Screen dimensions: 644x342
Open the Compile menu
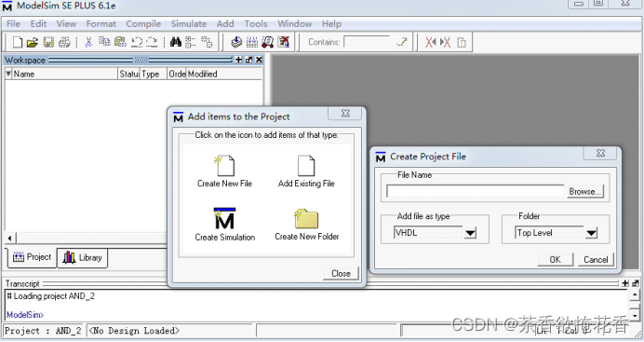(x=143, y=24)
